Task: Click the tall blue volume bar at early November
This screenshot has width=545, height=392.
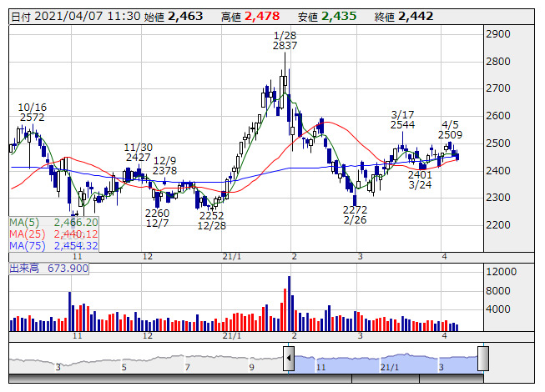Action: (x=69, y=311)
